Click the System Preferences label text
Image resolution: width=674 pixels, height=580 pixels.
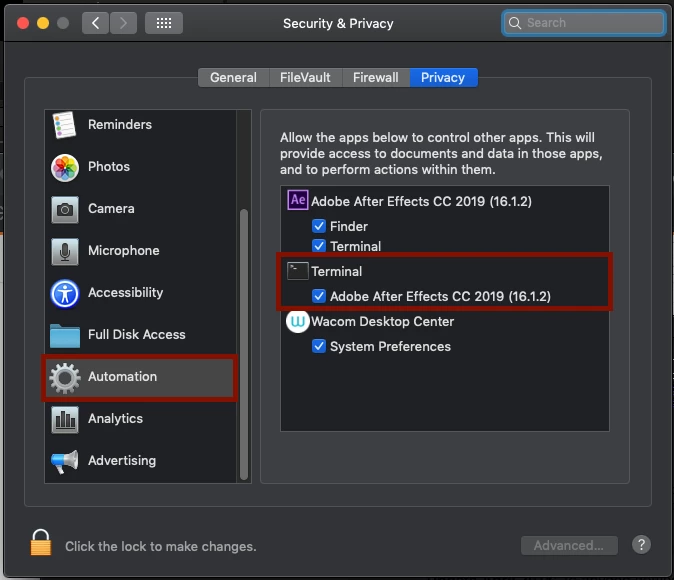point(390,347)
